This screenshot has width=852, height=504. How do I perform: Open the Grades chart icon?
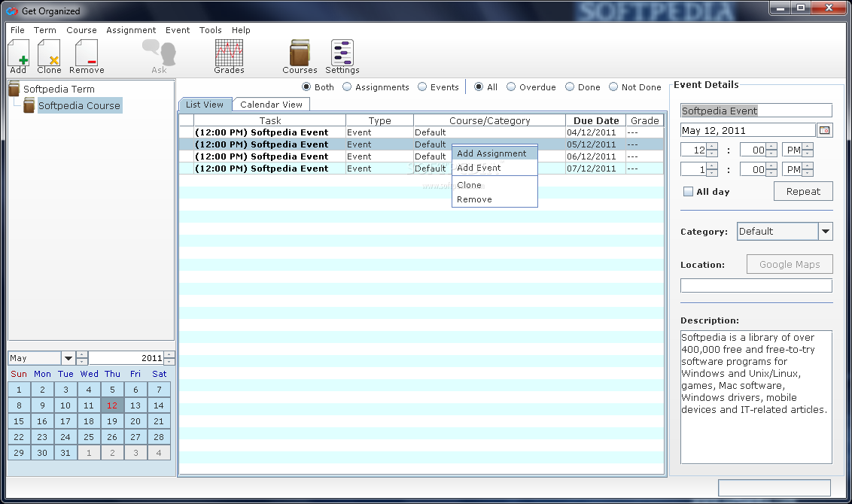click(229, 56)
